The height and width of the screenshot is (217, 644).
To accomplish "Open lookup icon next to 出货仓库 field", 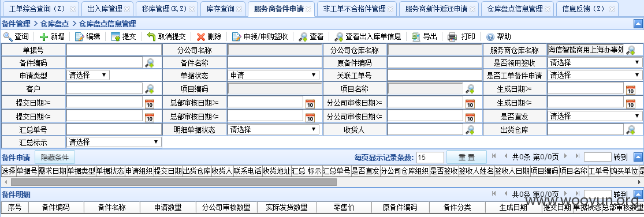I will tap(630, 130).
